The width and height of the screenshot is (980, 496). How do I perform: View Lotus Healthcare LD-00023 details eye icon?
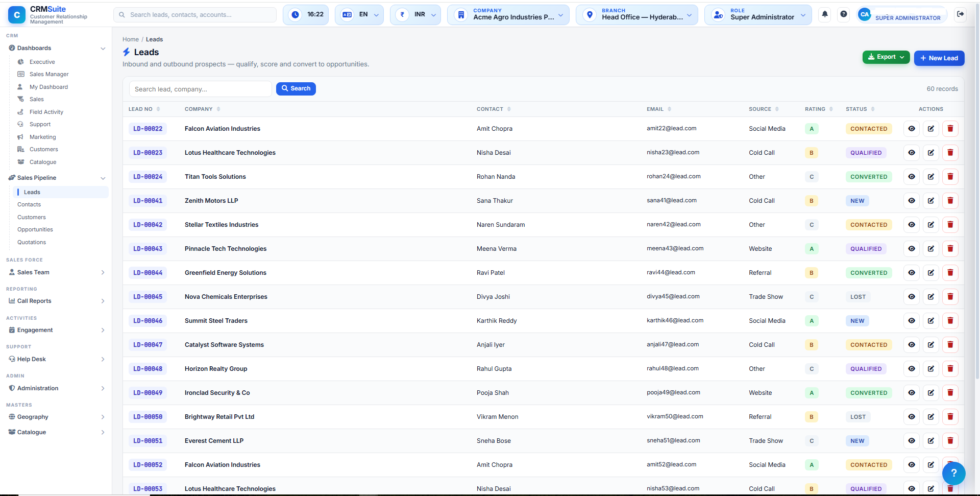(x=912, y=153)
